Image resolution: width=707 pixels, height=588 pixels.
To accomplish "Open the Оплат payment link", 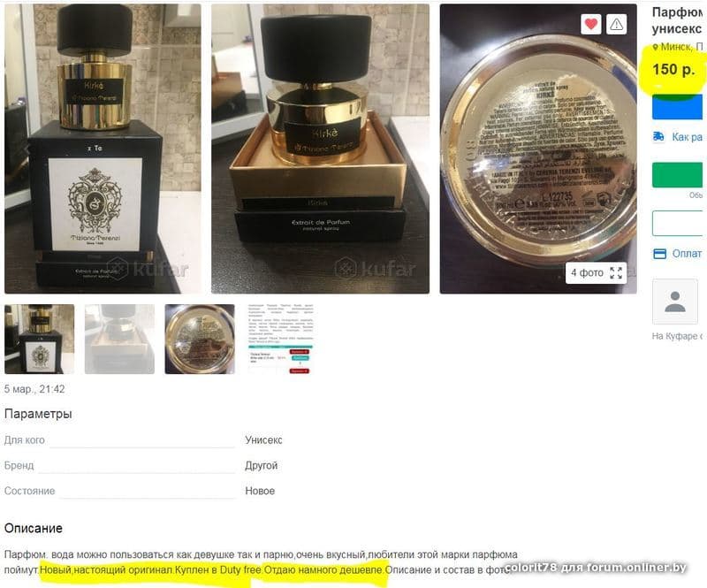I will [687, 254].
